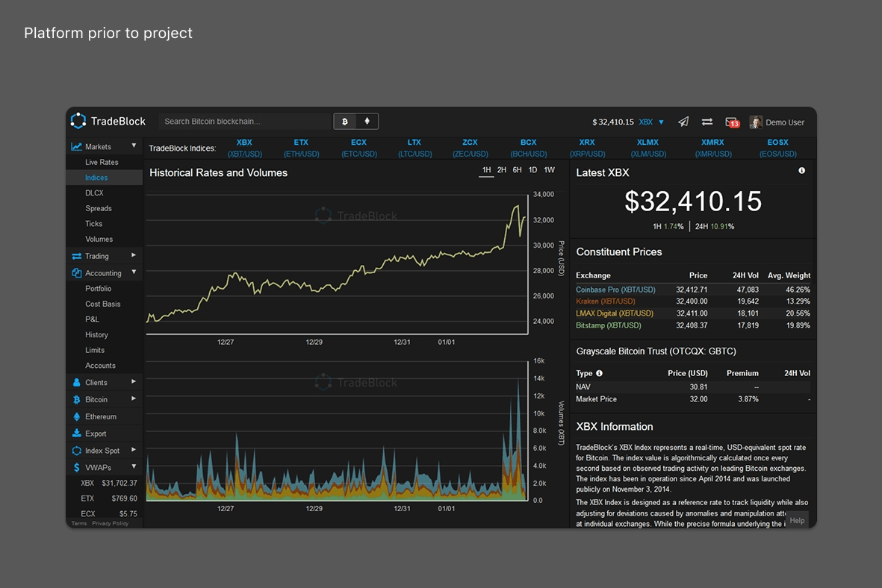The image size is (882, 588).
Task: Click the Export download icon
Action: [76, 434]
